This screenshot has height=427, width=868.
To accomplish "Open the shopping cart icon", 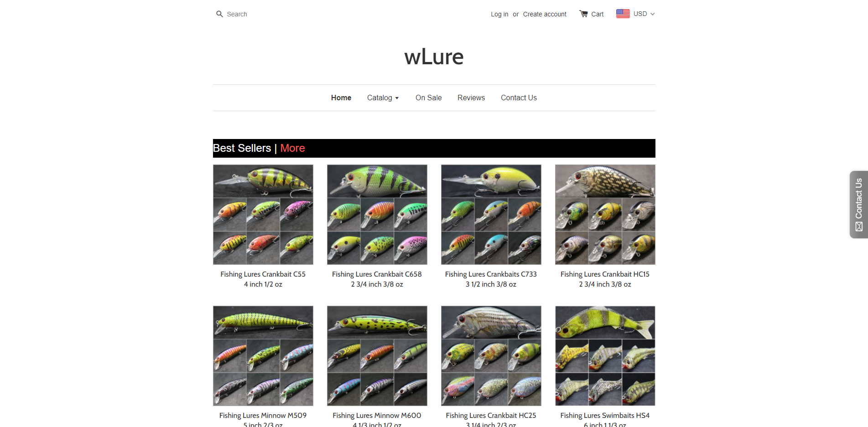I will click(x=583, y=14).
